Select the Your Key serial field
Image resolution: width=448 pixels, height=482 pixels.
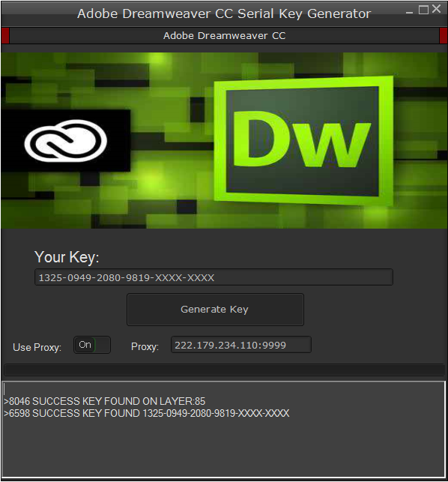click(x=214, y=277)
